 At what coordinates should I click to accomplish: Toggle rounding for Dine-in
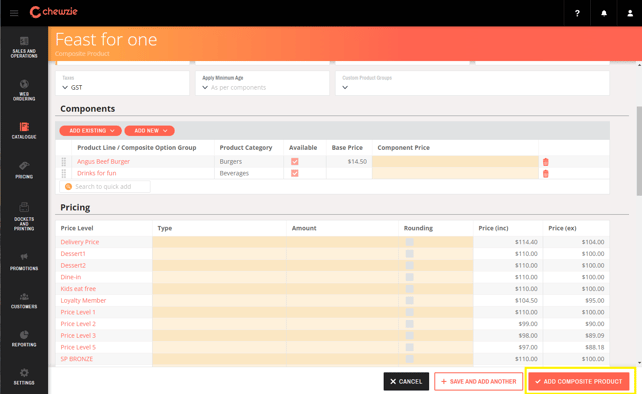coord(409,277)
